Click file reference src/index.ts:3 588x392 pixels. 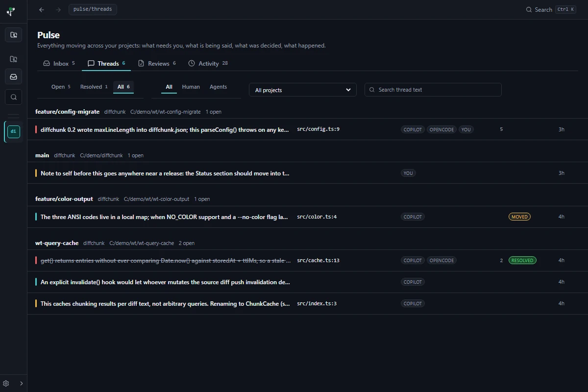(x=317, y=303)
